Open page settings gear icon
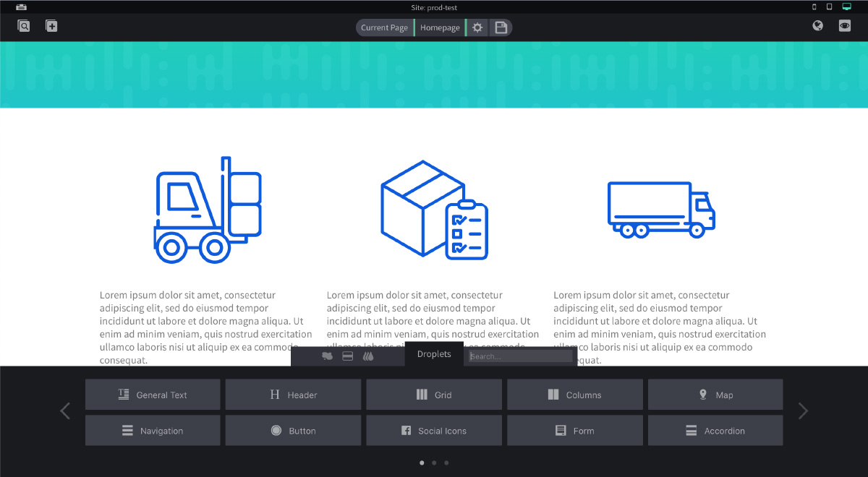 [x=477, y=27]
